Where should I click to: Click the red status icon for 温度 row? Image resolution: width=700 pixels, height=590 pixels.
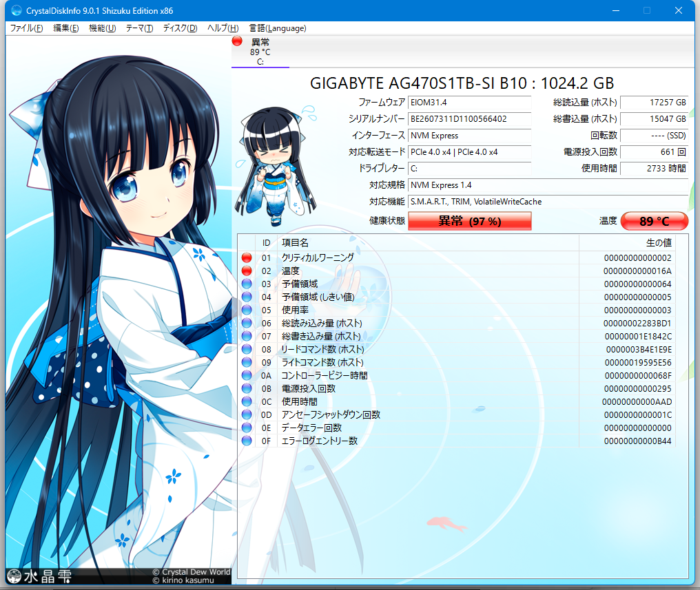tap(247, 271)
